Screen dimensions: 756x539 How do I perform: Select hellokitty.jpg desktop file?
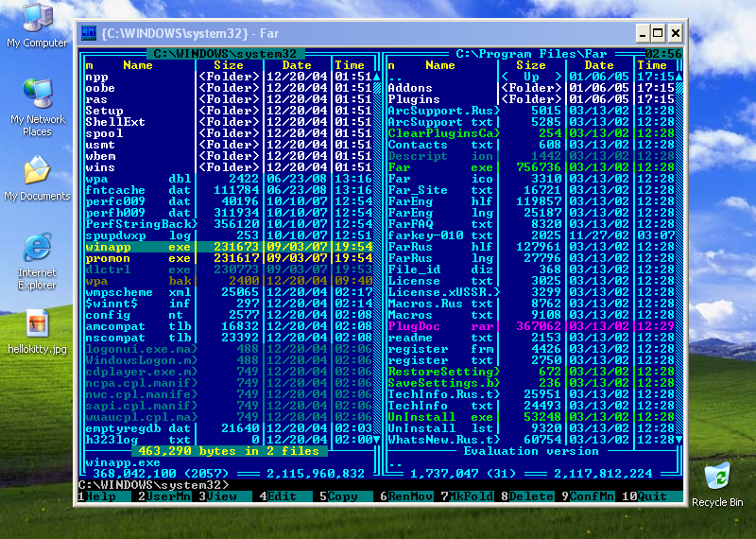37,332
